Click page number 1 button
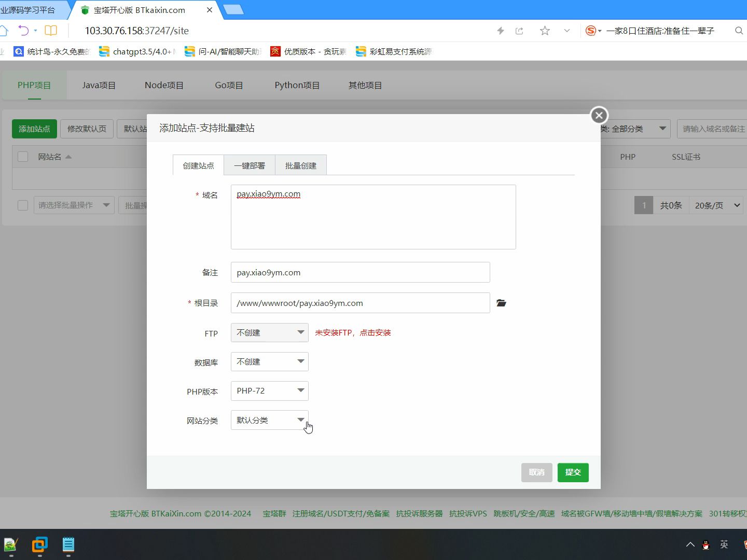The width and height of the screenshot is (747, 560). pyautogui.click(x=644, y=205)
